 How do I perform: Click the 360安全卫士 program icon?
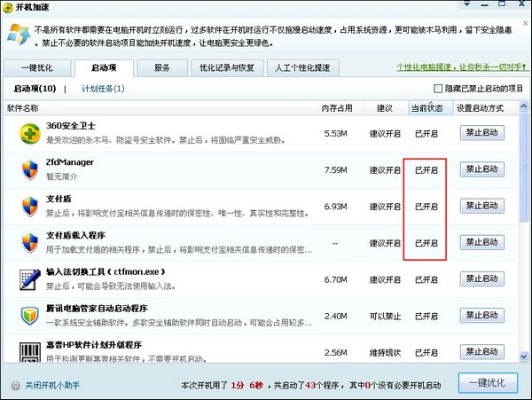point(31,134)
